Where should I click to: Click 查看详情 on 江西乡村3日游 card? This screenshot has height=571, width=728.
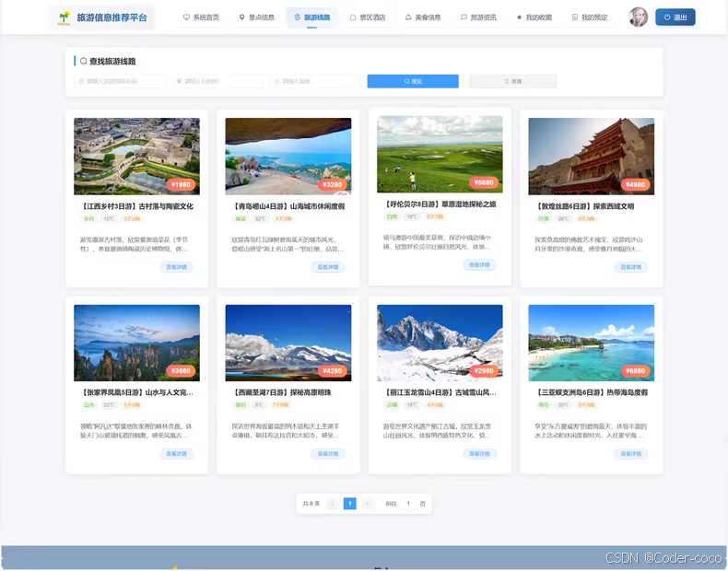(176, 267)
